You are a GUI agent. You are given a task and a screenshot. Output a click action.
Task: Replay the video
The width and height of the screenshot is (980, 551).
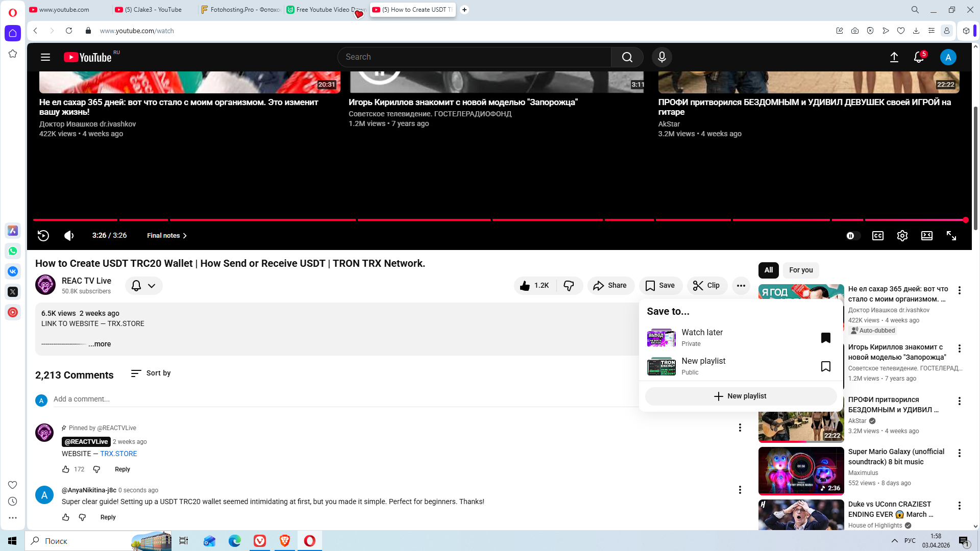(43, 236)
